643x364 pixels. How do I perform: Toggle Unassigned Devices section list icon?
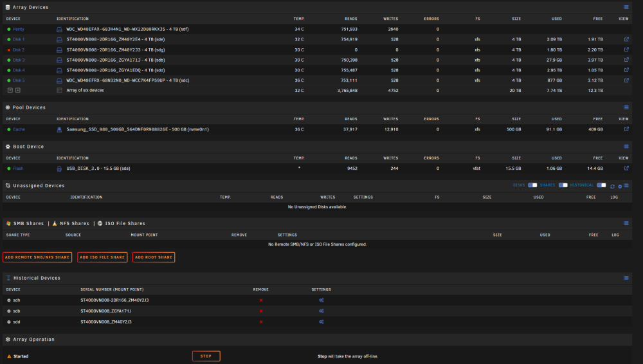pos(626,186)
